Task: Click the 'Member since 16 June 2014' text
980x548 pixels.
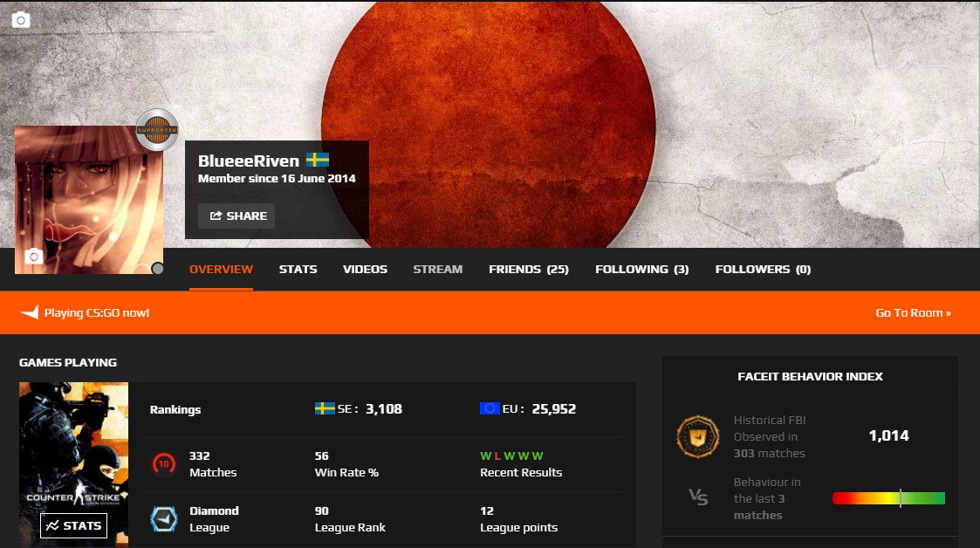Action: [x=277, y=179]
